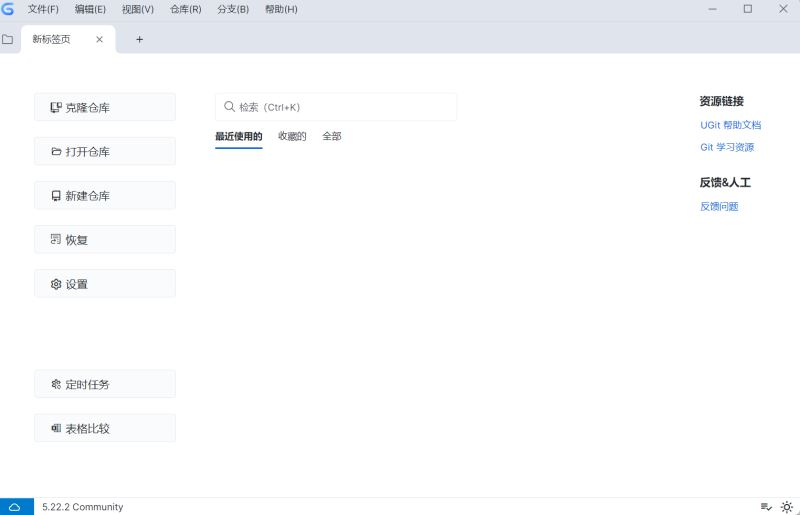
Task: Open 定时任务 scheduled tasks
Action: pos(105,384)
